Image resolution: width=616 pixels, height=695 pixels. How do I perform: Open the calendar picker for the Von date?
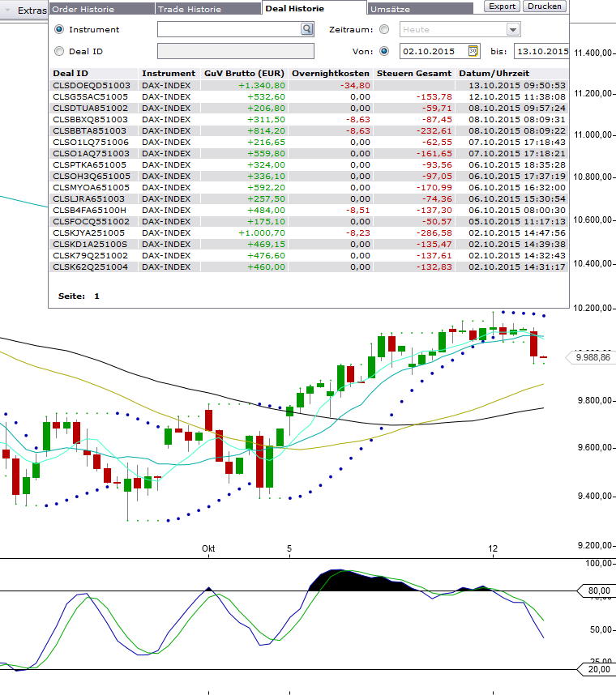[473, 52]
